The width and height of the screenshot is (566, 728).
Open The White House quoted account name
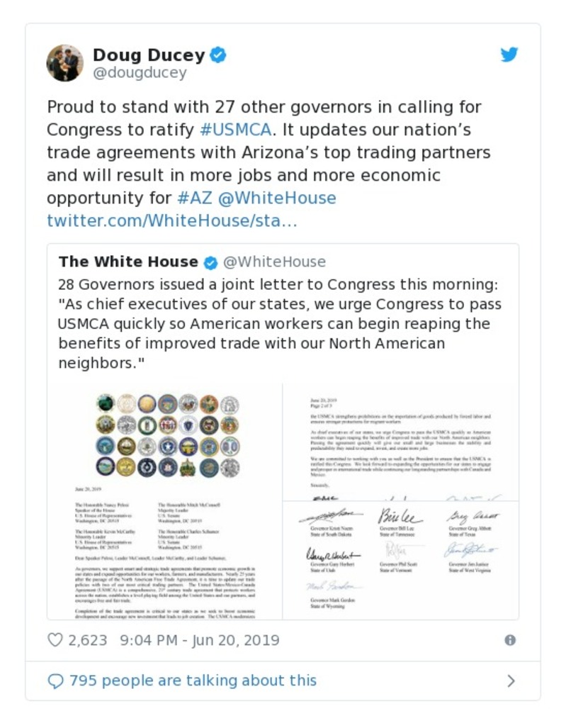pyautogui.click(x=128, y=262)
